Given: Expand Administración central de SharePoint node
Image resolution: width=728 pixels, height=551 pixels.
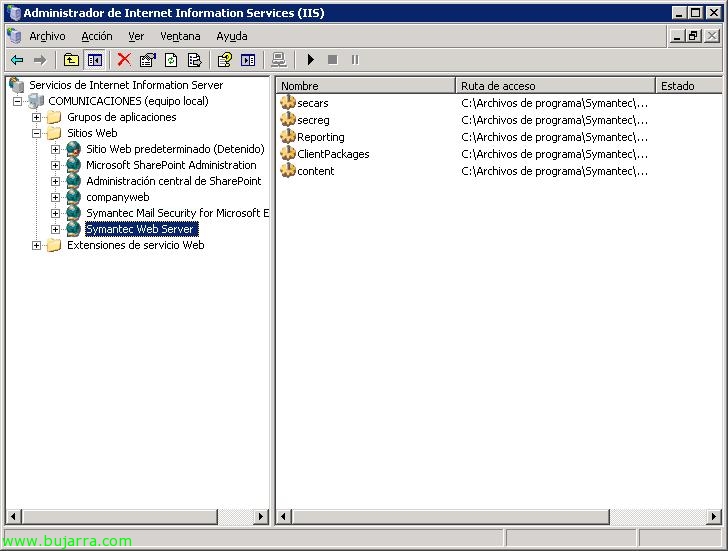Looking at the screenshot, I should pyautogui.click(x=55, y=182).
